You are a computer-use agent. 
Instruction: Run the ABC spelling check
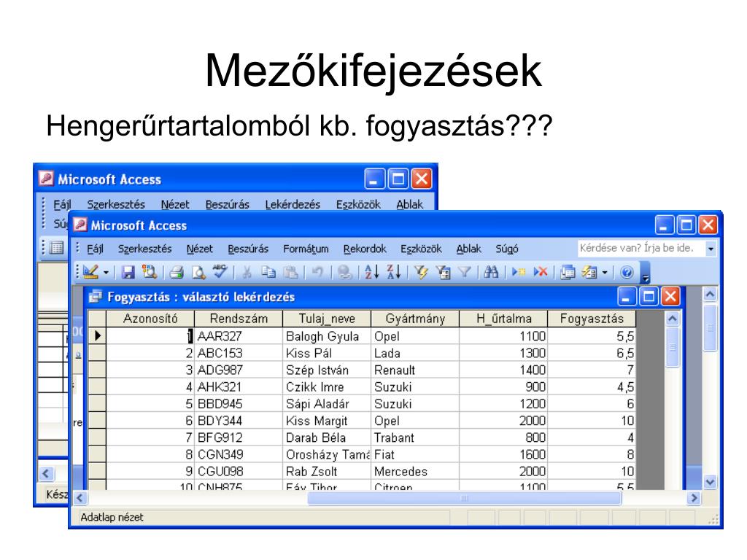tap(220, 271)
